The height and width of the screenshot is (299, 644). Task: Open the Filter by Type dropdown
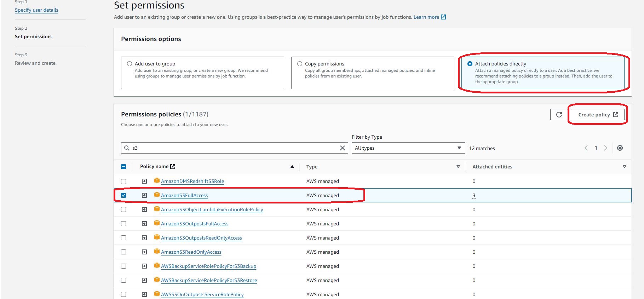pos(408,148)
